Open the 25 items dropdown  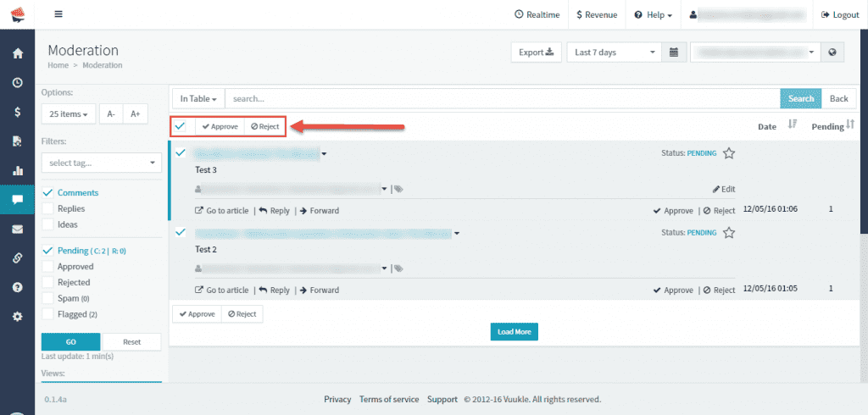68,114
